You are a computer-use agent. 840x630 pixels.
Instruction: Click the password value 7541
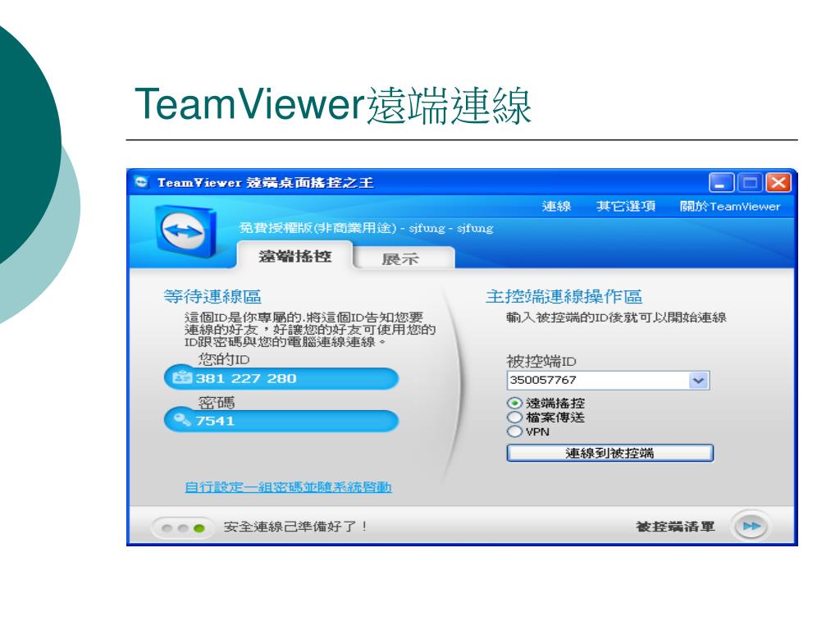click(x=216, y=421)
